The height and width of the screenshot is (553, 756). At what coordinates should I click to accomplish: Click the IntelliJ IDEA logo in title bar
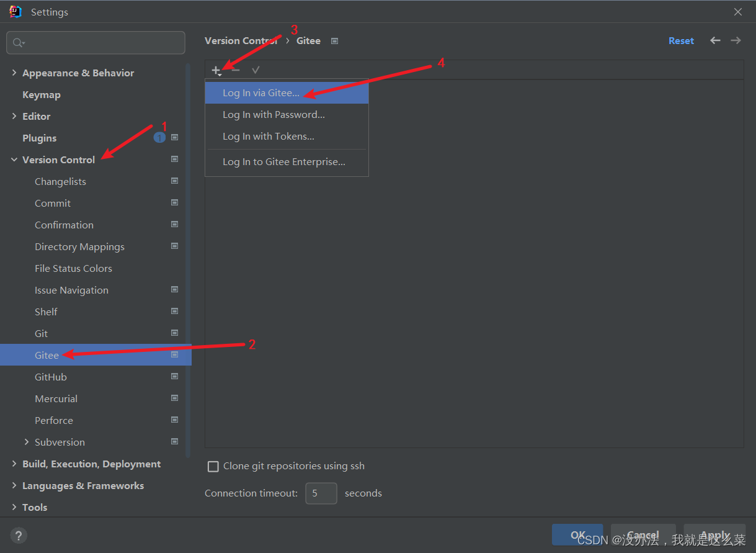[16, 12]
